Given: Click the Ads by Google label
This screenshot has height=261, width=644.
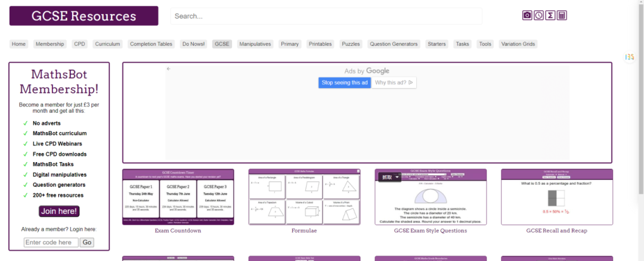Looking at the screenshot, I should pos(367,71).
